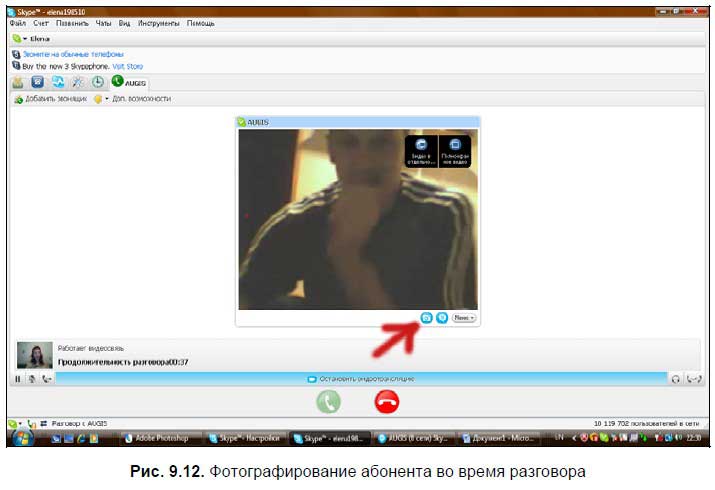Image resolution: width=715 pixels, height=490 pixels.
Task: Open the contacts tab icon
Action: coord(18,82)
